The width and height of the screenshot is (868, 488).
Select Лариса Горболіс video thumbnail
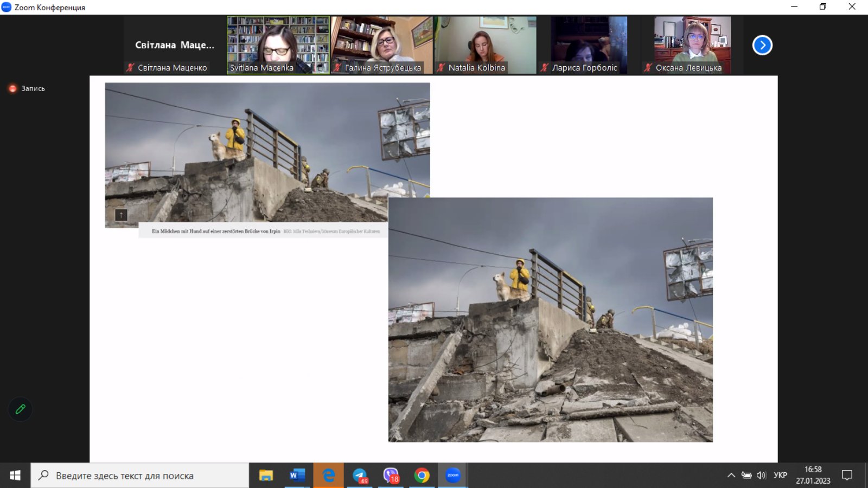[589, 45]
